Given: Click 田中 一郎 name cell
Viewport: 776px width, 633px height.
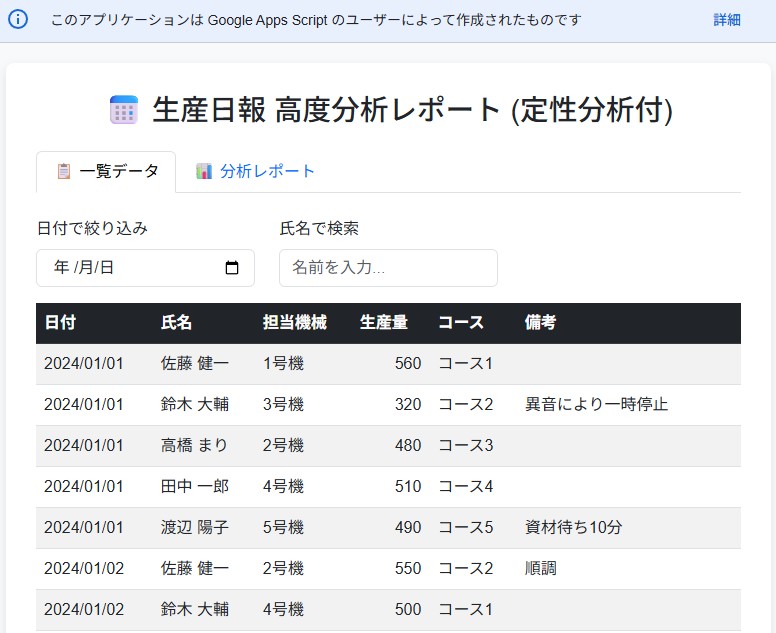Looking at the screenshot, I should coord(195,487).
